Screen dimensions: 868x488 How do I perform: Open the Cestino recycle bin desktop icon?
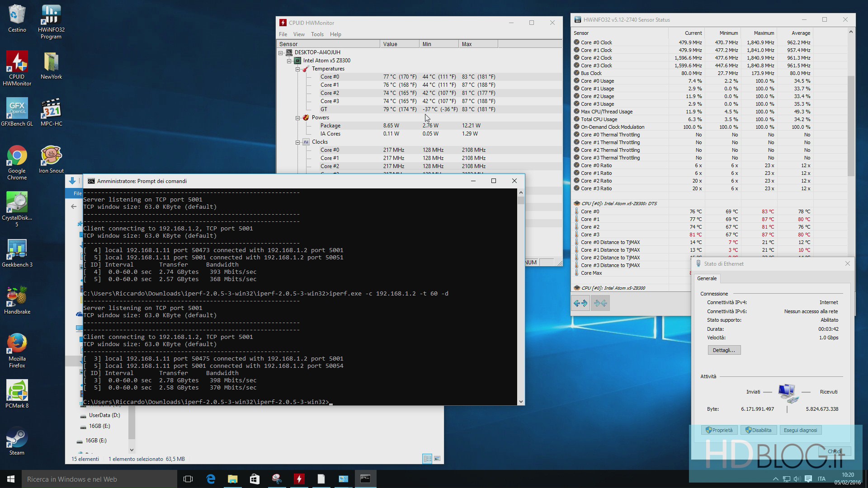(x=17, y=19)
